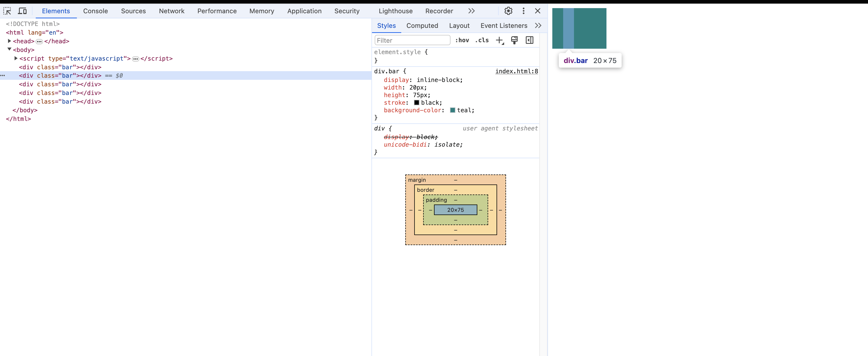Open the DevTools three-dot customize menu
Viewport: 868px width, 356px height.
[523, 11]
